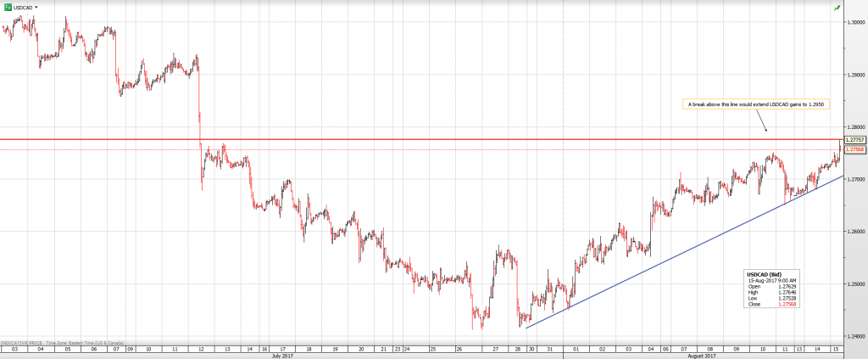Screen dimensions: 868x359
Task: Click the red 1.27568 current price label
Action: coord(854,149)
